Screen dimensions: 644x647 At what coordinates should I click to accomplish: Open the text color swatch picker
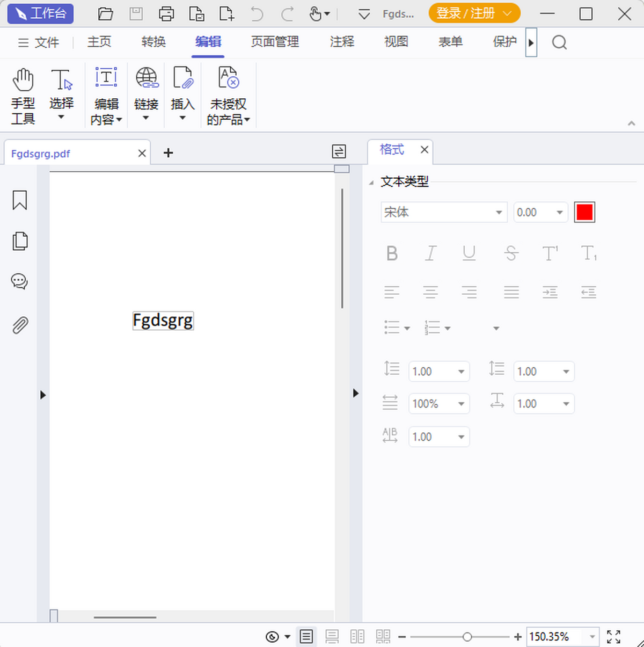(584, 212)
